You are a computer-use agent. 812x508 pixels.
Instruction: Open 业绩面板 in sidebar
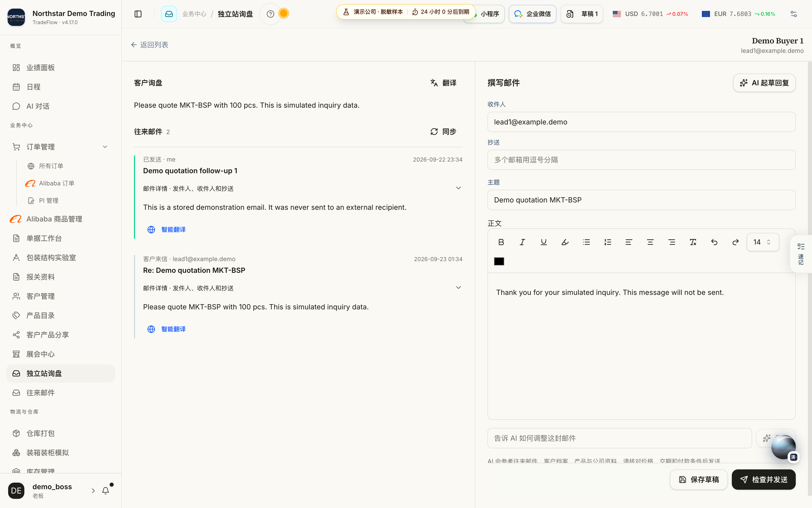(60, 68)
